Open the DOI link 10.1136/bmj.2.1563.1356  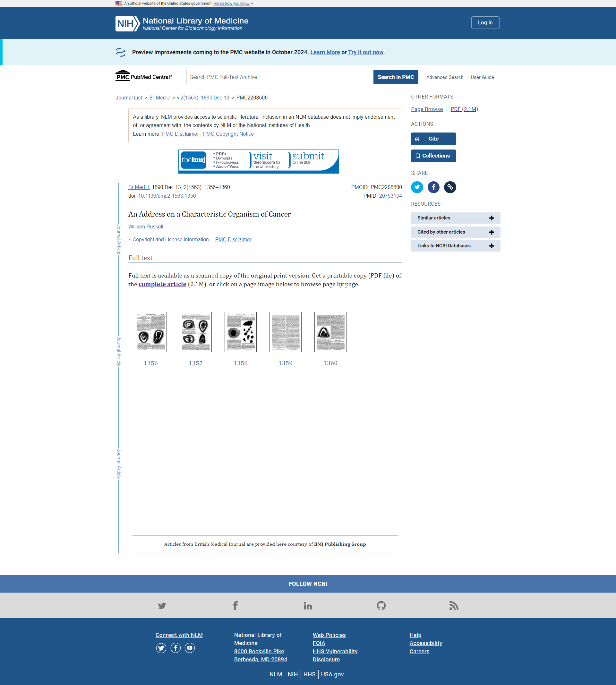pyautogui.click(x=167, y=196)
